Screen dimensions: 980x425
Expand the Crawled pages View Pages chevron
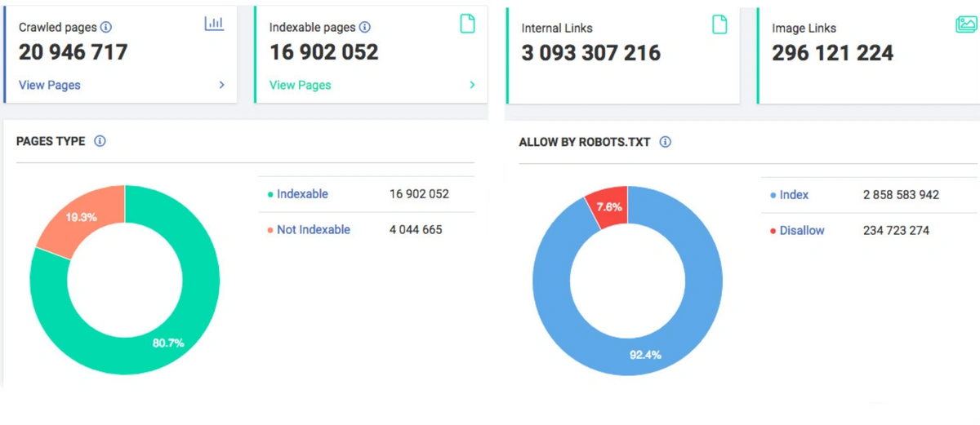[x=221, y=85]
